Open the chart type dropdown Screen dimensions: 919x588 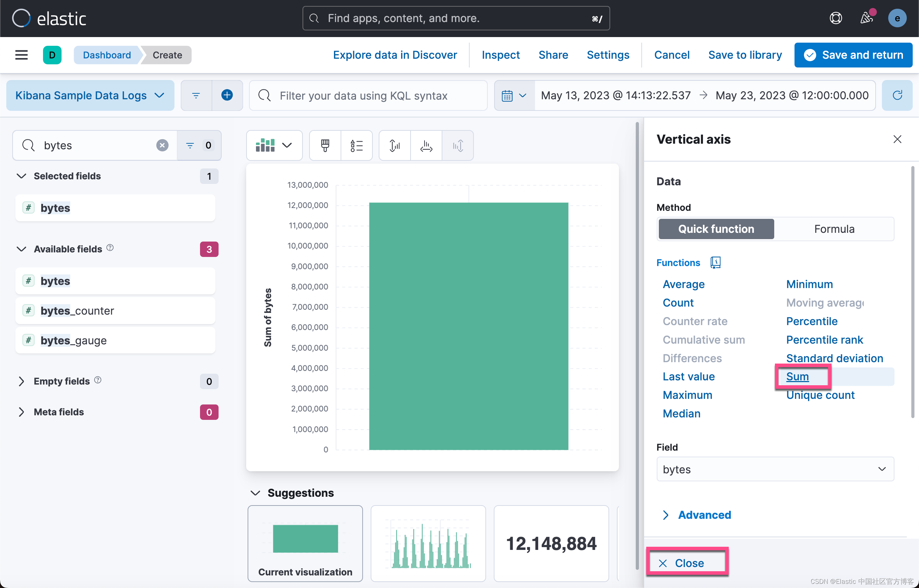274,145
